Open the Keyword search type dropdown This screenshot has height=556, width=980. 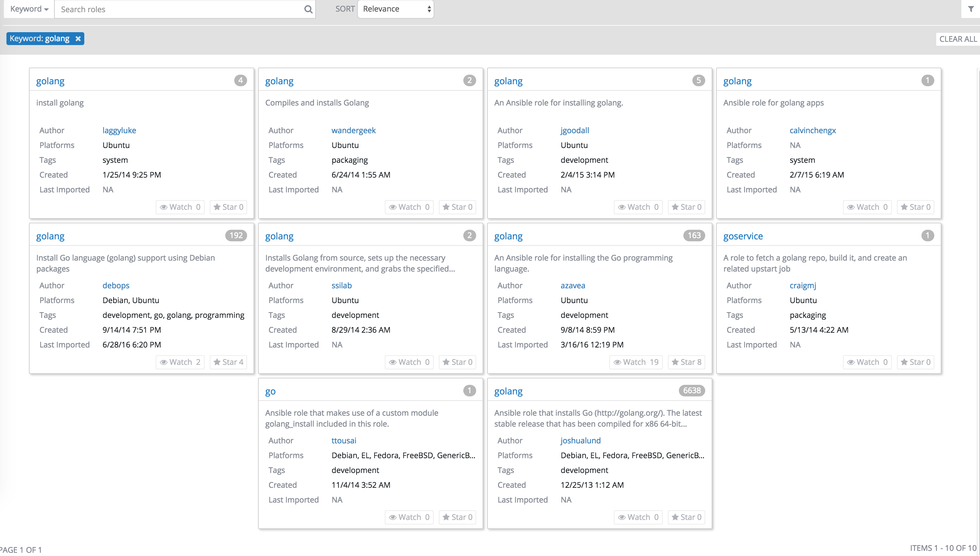click(29, 9)
